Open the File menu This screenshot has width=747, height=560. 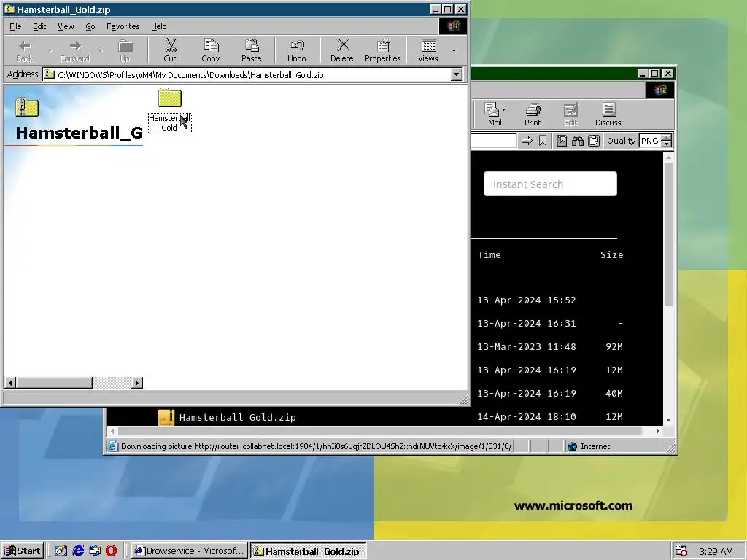tap(15, 26)
